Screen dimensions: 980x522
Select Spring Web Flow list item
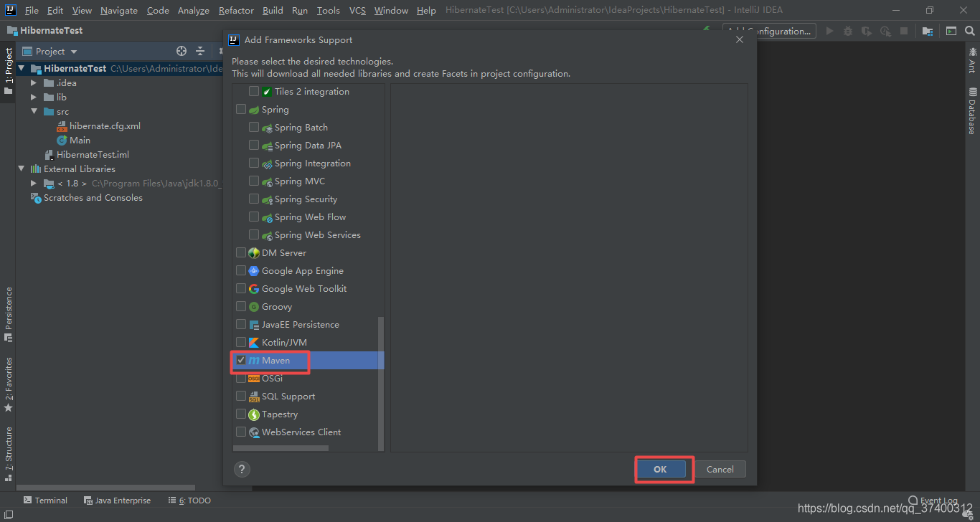tap(310, 217)
